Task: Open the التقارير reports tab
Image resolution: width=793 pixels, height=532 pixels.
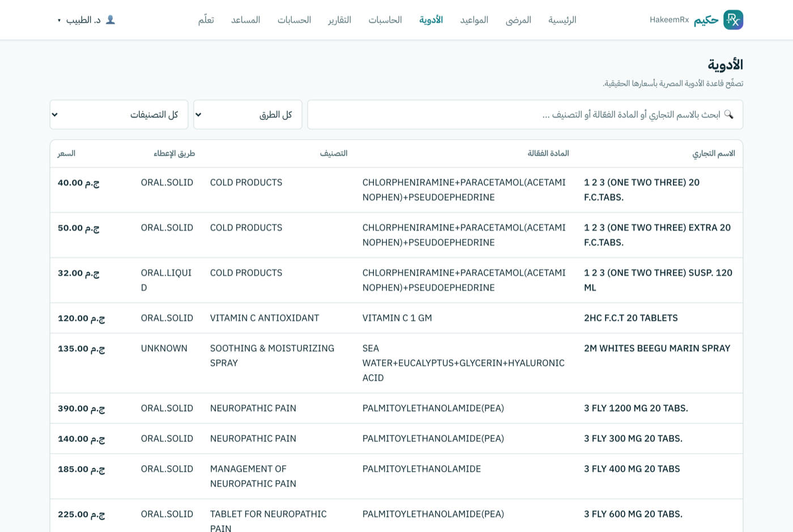Action: 339,20
